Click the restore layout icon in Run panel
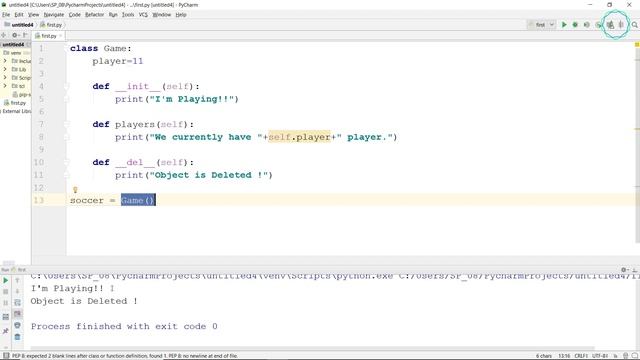This screenshot has width=640, height=360. [x=6, y=317]
